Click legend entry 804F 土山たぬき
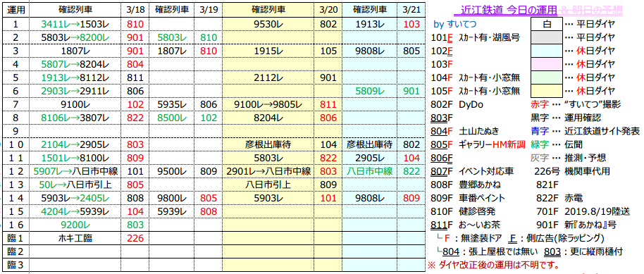Viewport: 644px width, 274px height. pos(465,131)
